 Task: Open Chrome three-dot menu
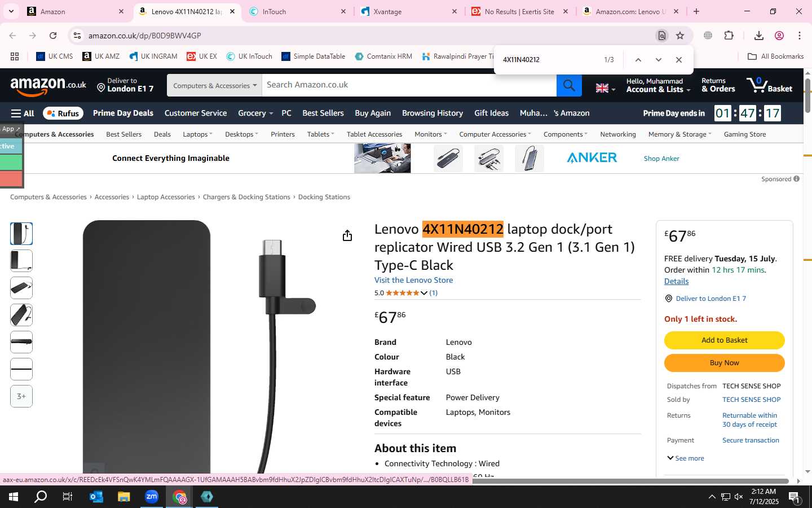coord(800,36)
